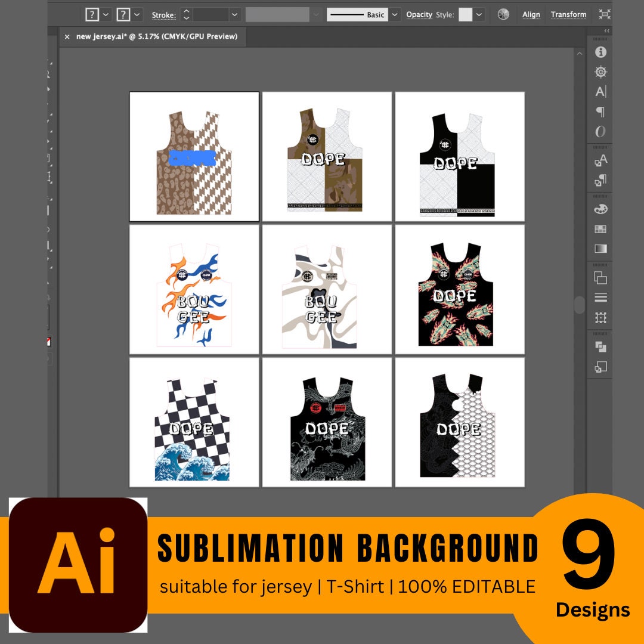This screenshot has width=644, height=644.
Task: Open the Color panel
Action: pos(600,209)
